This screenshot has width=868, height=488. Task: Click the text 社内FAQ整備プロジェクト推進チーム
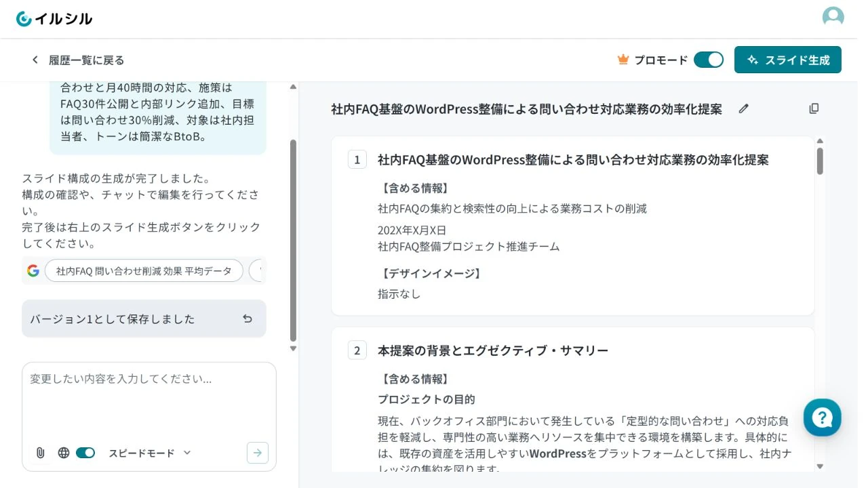click(x=469, y=247)
